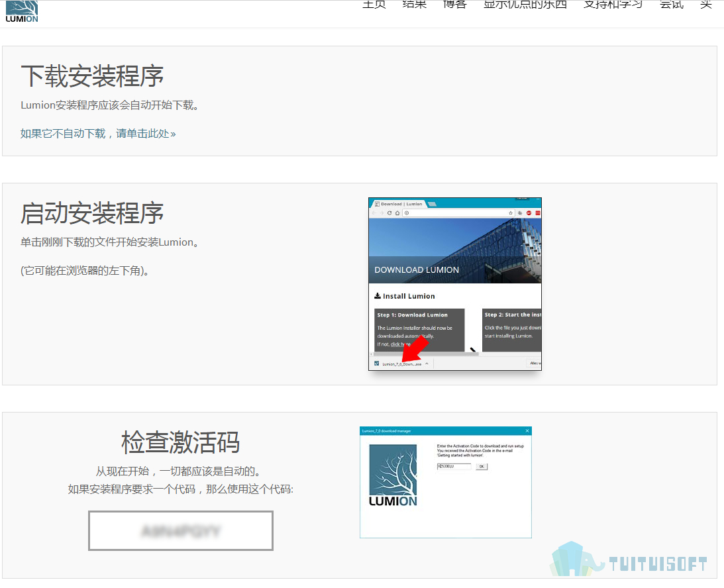Viewport: 724px width, 588px height.
Task: Open the Download Lumion browser screenshot thumbnail
Action: (x=455, y=284)
